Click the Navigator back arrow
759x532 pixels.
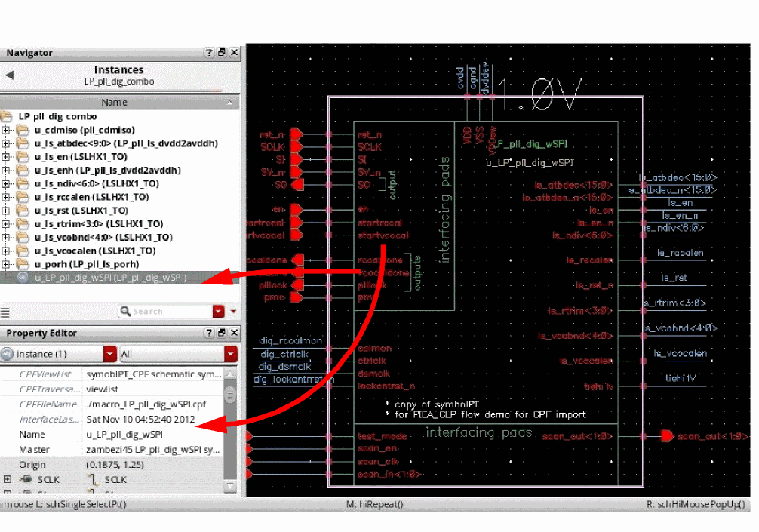[9, 75]
